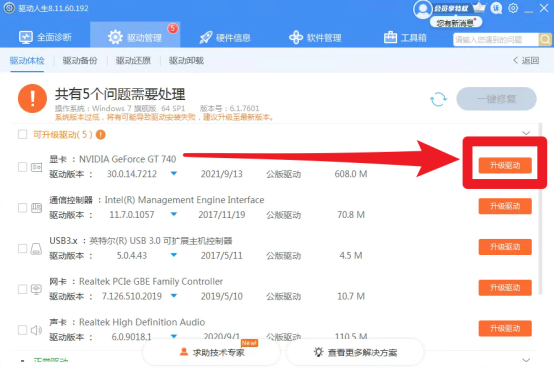The height and width of the screenshot is (368, 554).
Task: Click the sound card speaker icon
Action: (36, 330)
